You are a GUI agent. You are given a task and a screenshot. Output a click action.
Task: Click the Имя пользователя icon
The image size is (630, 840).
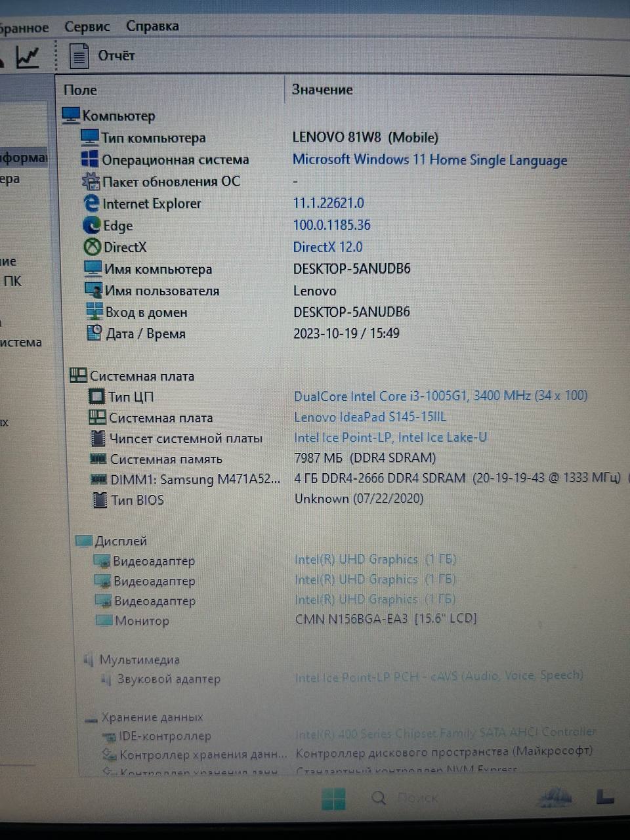(x=94, y=290)
